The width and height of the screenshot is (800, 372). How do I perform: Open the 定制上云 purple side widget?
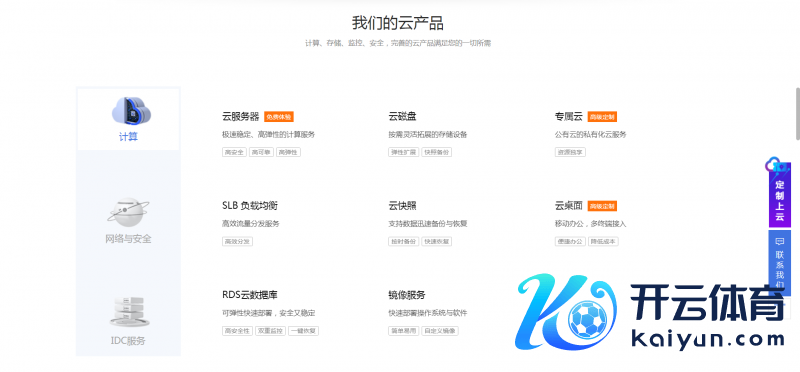[x=780, y=194]
